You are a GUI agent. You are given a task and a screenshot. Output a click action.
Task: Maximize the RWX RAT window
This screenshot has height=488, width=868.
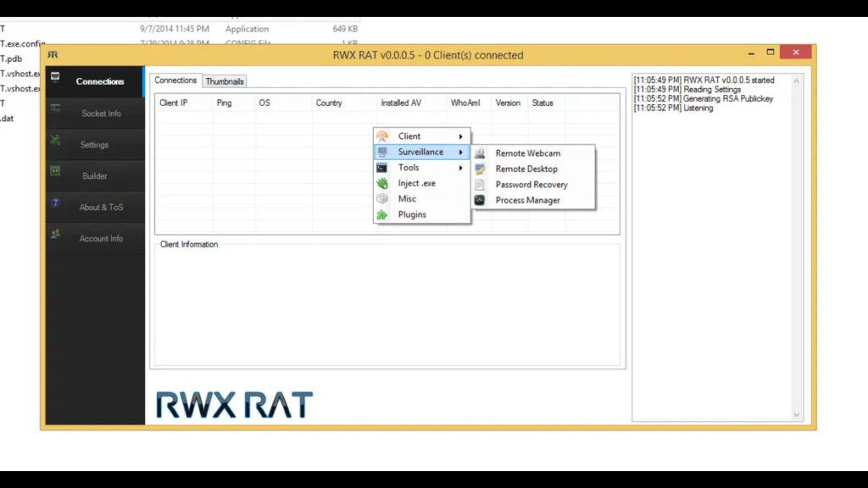click(x=770, y=52)
